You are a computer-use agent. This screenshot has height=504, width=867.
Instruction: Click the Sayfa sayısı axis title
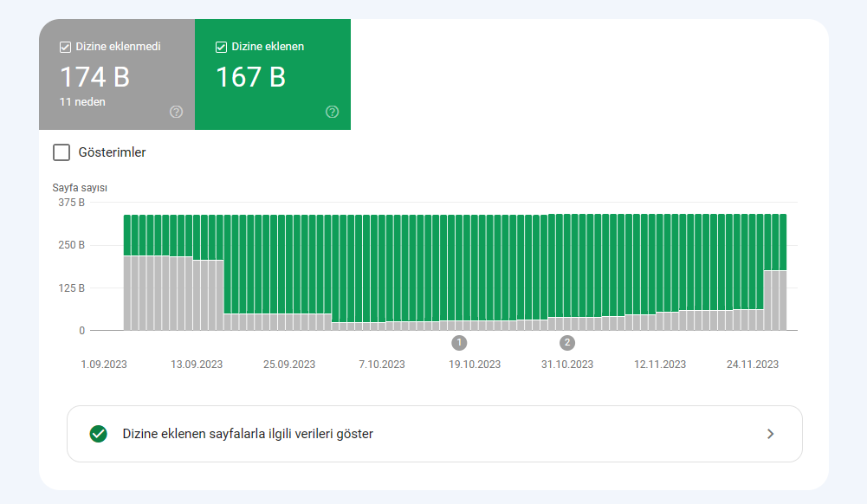coord(80,188)
